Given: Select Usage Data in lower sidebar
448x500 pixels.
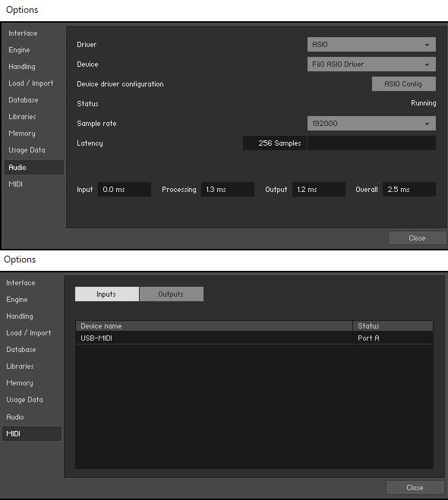Looking at the screenshot, I should [24, 400].
